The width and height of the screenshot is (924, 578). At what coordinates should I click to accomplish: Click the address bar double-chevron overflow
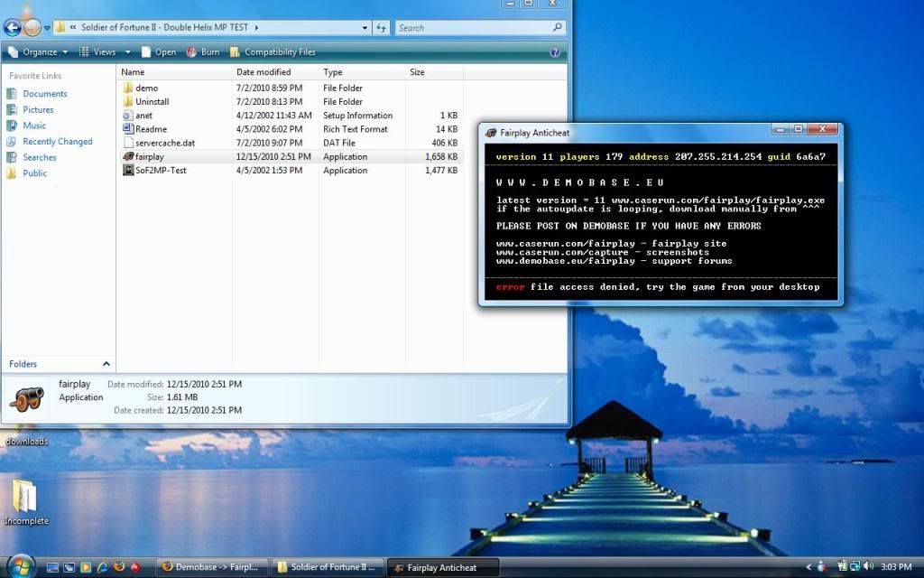point(72,27)
